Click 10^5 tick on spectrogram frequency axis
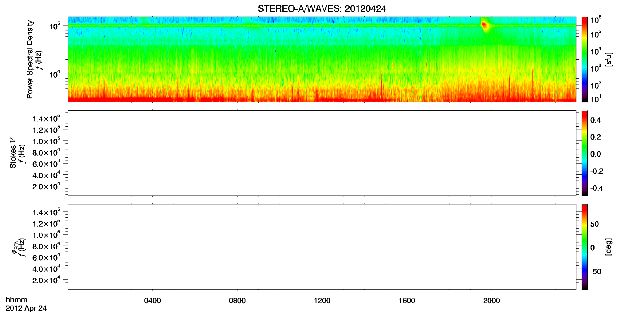The image size is (644, 332). click(x=55, y=26)
